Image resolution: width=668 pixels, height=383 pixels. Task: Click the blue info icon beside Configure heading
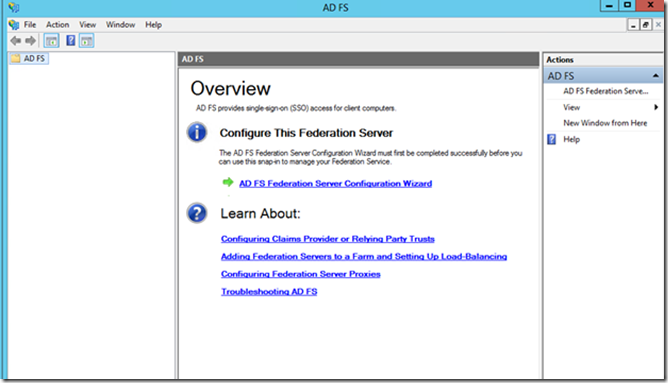[x=197, y=132]
